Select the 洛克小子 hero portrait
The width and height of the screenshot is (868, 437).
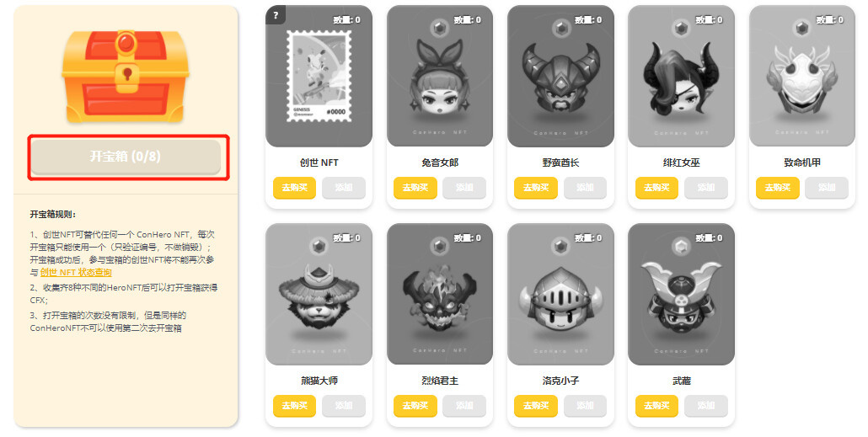coord(560,295)
